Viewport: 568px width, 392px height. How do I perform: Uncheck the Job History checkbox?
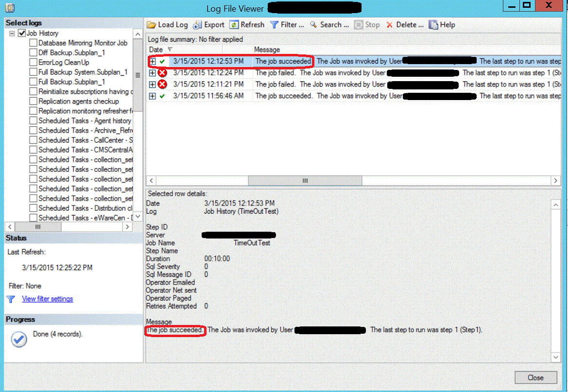(21, 33)
